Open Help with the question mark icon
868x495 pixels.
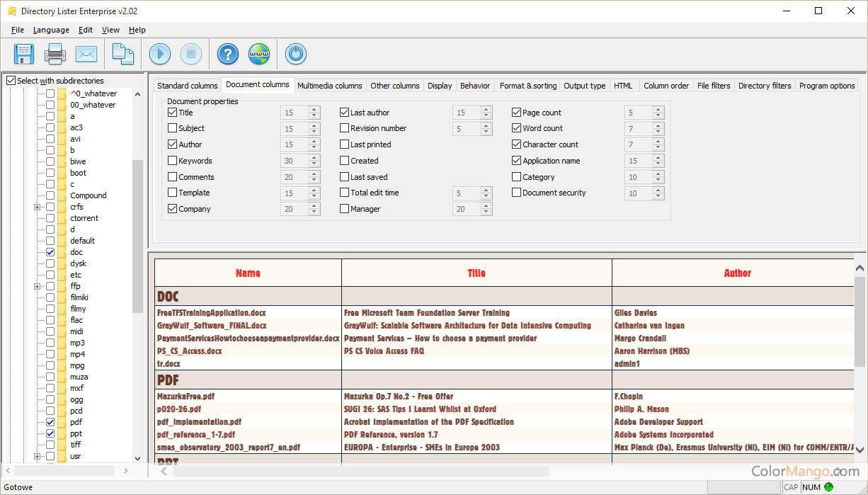227,54
